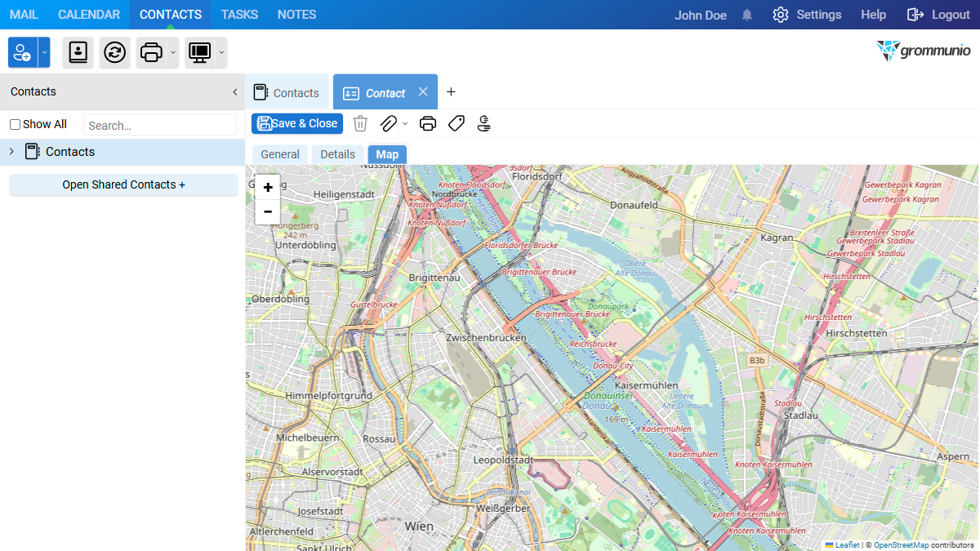Image resolution: width=980 pixels, height=551 pixels.
Task: Click the main toolbar print icon
Action: [151, 52]
